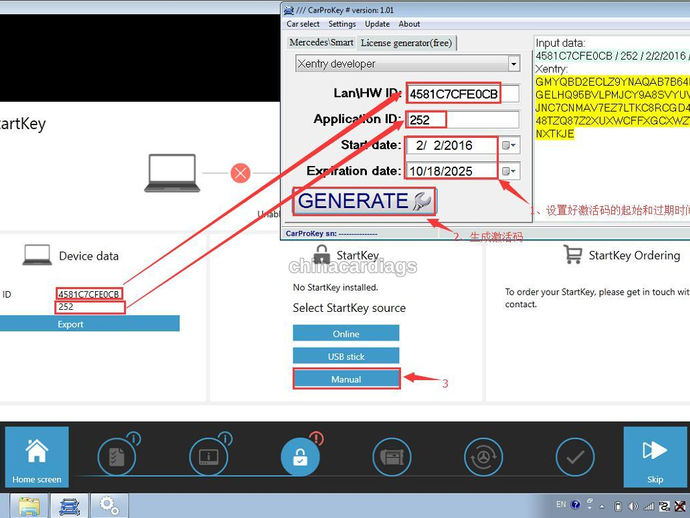The image size is (690, 518).
Task: Click the laptop icon in connection diagram
Action: [x=172, y=173]
